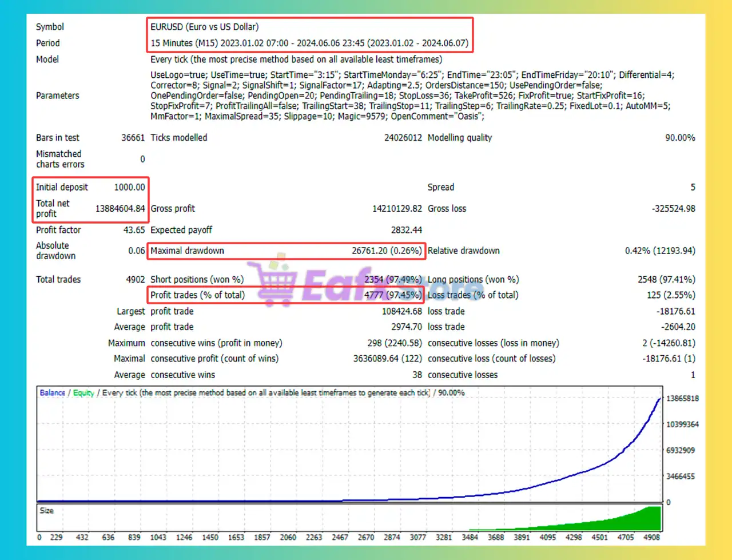Click the Initial deposit value 1000.00

(x=129, y=187)
